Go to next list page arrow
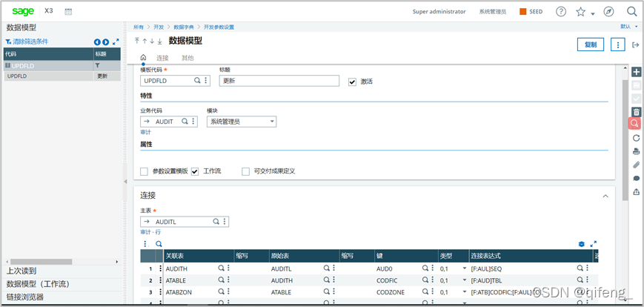The image size is (644, 307). (x=105, y=42)
